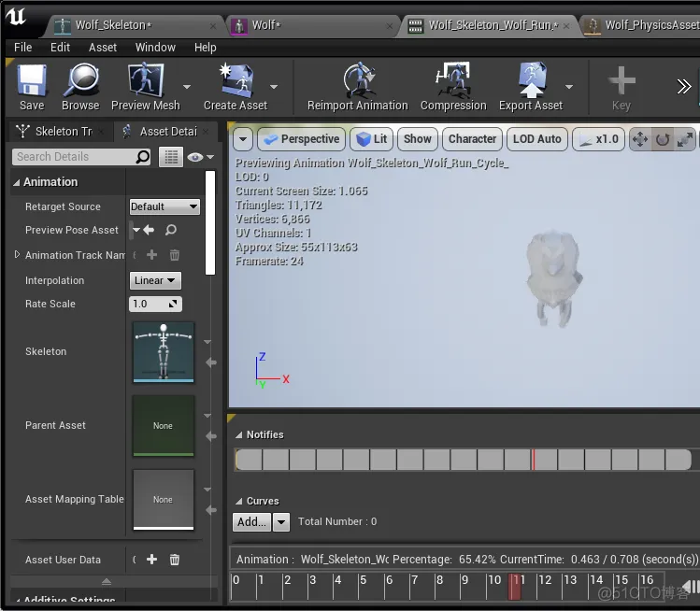The image size is (700, 611).
Task: Select viewport rotate mode icon
Action: (663, 140)
